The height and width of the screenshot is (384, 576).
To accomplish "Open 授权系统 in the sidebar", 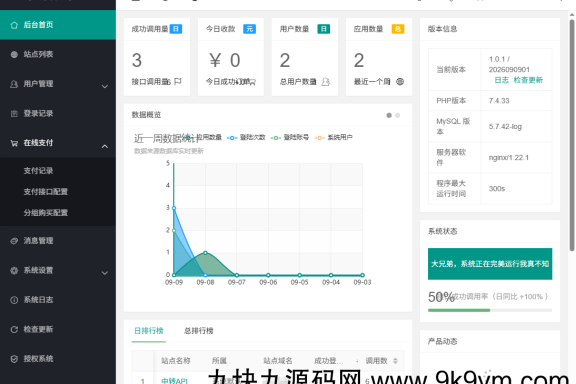I will (x=58, y=359).
